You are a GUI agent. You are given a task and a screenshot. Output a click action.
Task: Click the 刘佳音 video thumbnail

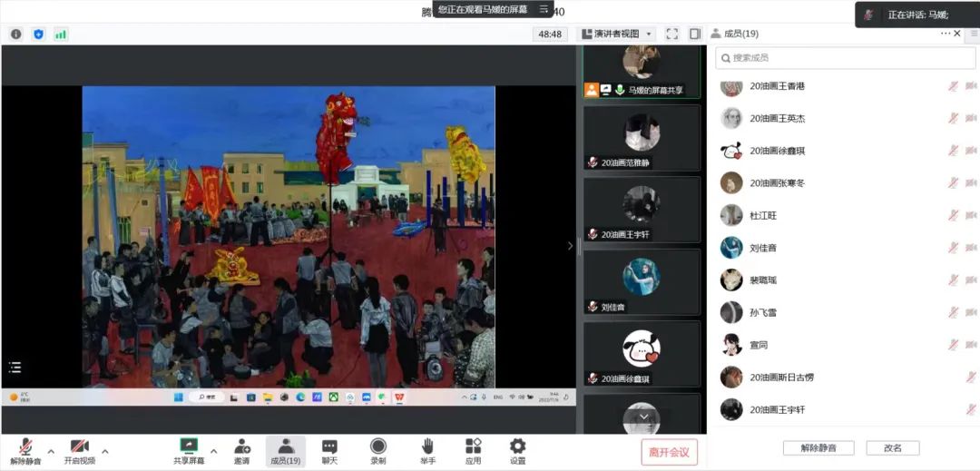point(642,281)
